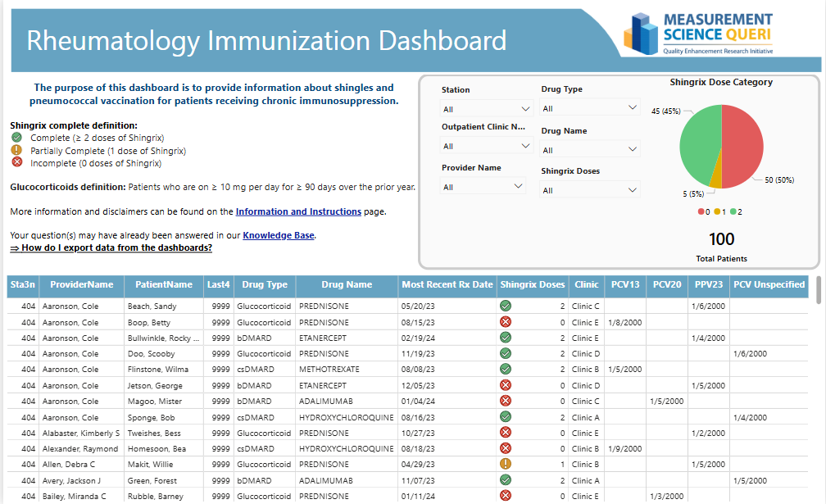The height and width of the screenshot is (504, 826).
Task: Sort table by Shingrix Doses column header
Action: pyautogui.click(x=533, y=285)
